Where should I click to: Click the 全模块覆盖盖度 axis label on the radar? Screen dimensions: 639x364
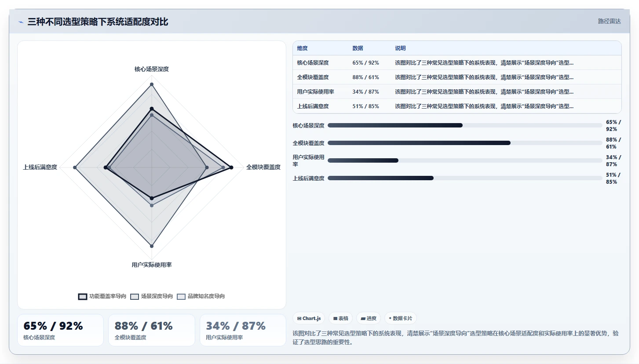pyautogui.click(x=263, y=167)
